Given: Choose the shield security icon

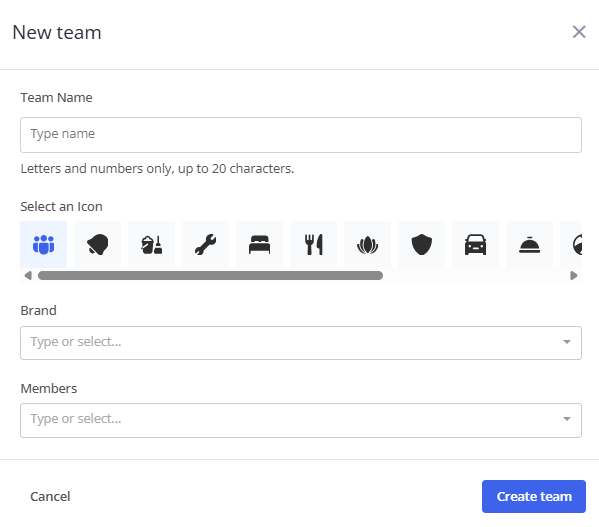Looking at the screenshot, I should coord(422,244).
